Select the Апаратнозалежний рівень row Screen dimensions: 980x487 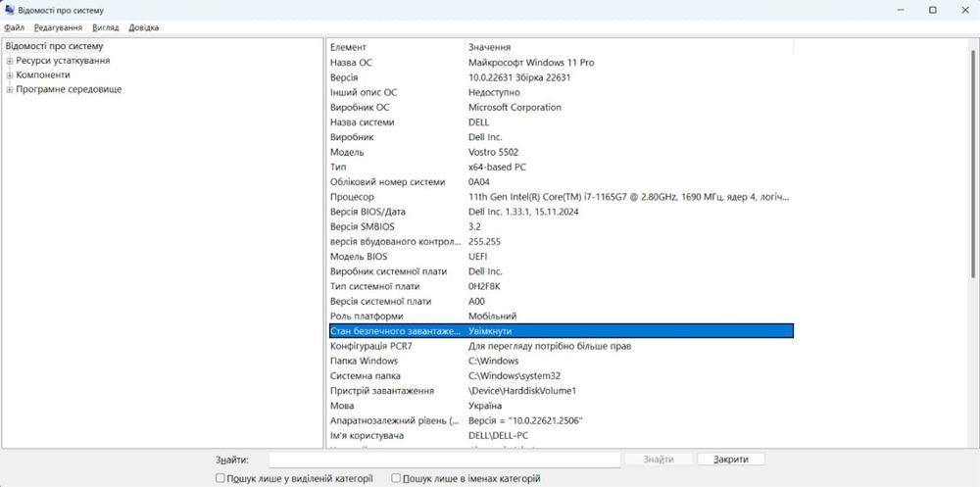[562, 420]
